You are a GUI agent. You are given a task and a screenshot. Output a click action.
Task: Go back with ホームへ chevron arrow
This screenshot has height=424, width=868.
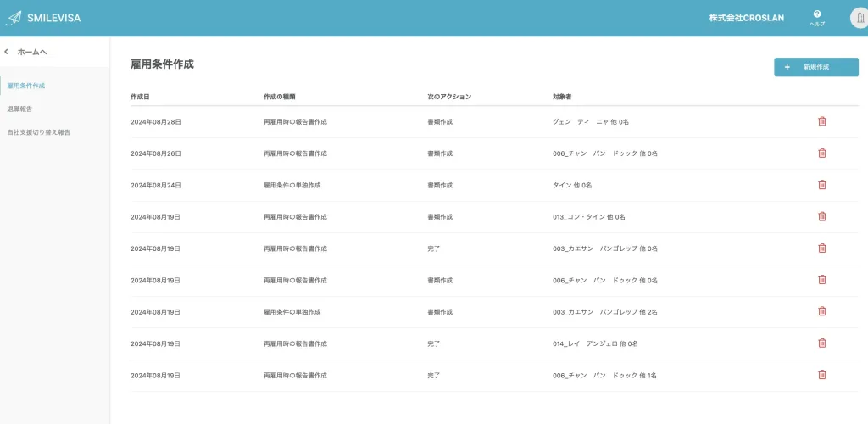tap(7, 52)
